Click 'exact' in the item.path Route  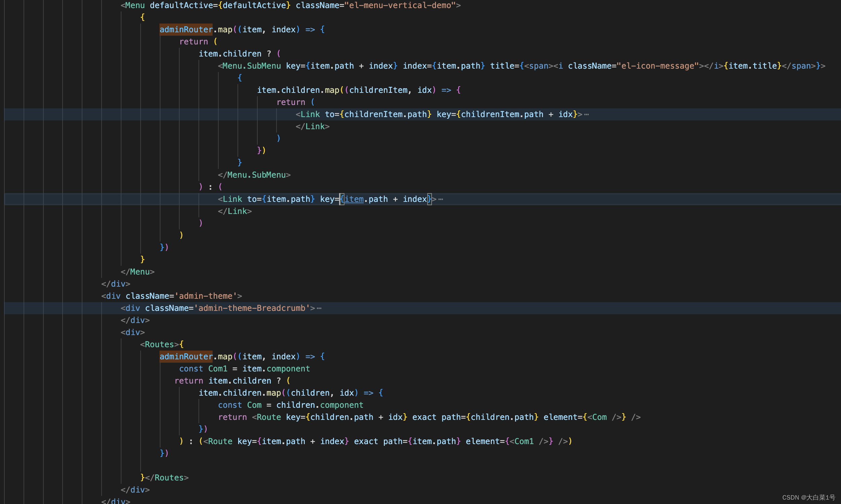point(366,441)
